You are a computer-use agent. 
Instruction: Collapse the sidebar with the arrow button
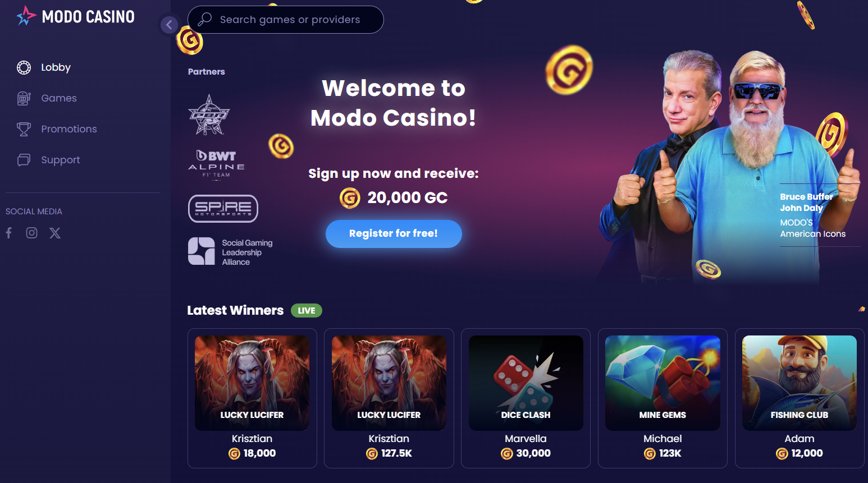(169, 25)
